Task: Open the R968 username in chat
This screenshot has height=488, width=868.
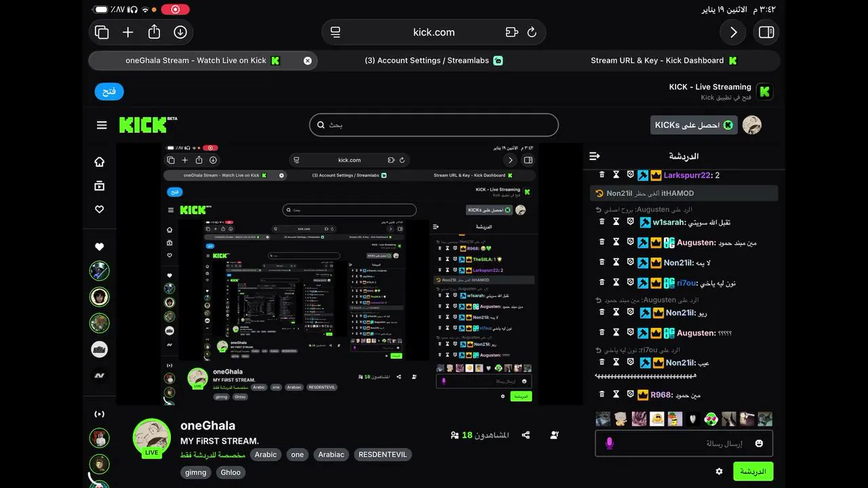Action: click(x=660, y=394)
